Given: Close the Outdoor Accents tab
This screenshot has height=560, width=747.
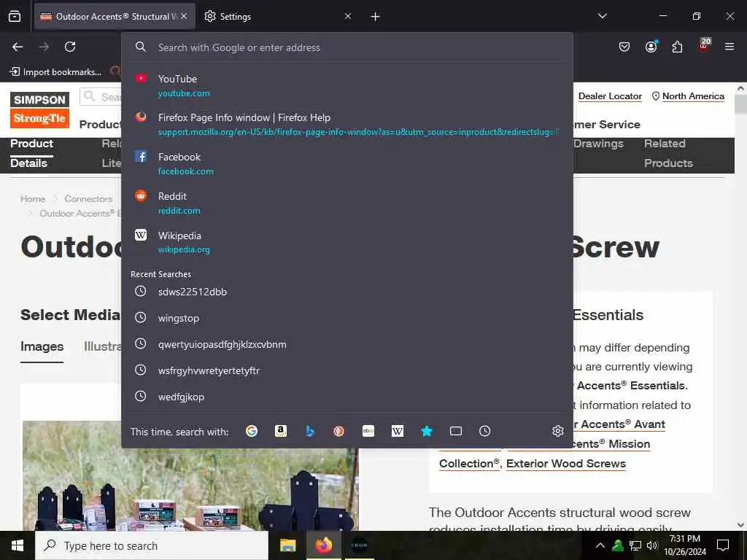Looking at the screenshot, I should 184,16.
